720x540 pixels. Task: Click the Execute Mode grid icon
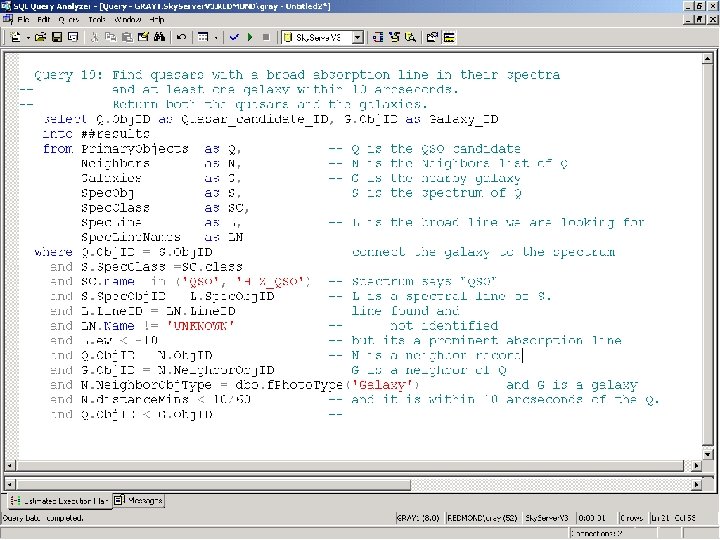pyautogui.click(x=203, y=38)
